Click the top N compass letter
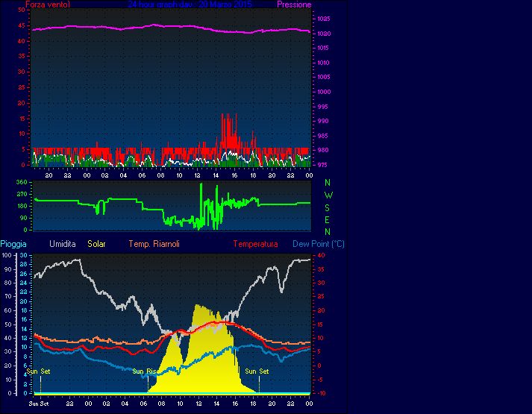 [x=327, y=183]
